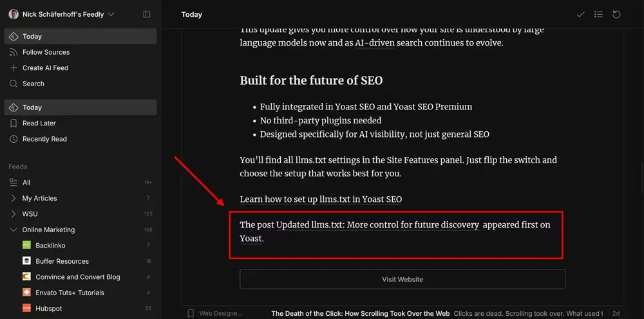644x319 pixels.
Task: Go to Read Later list
Action: (39, 123)
